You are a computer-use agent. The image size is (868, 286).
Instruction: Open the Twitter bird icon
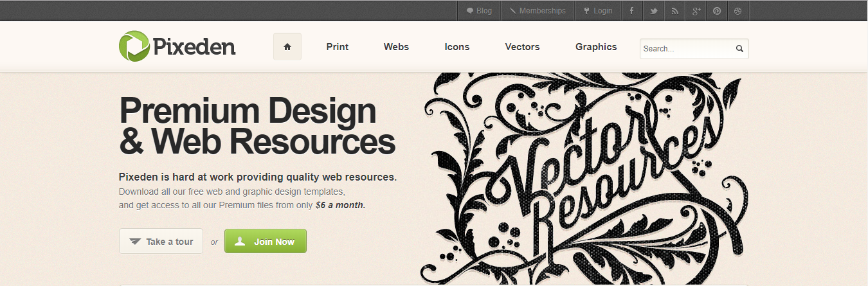pyautogui.click(x=653, y=11)
